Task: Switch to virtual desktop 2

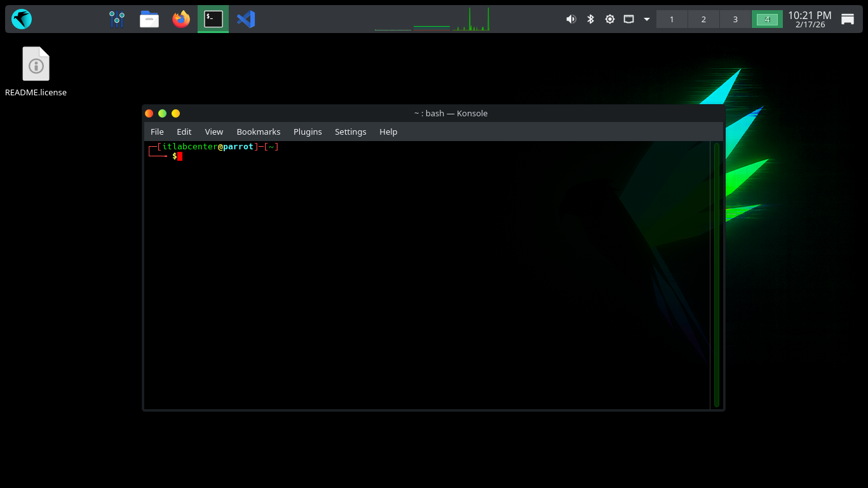Action: coord(703,19)
